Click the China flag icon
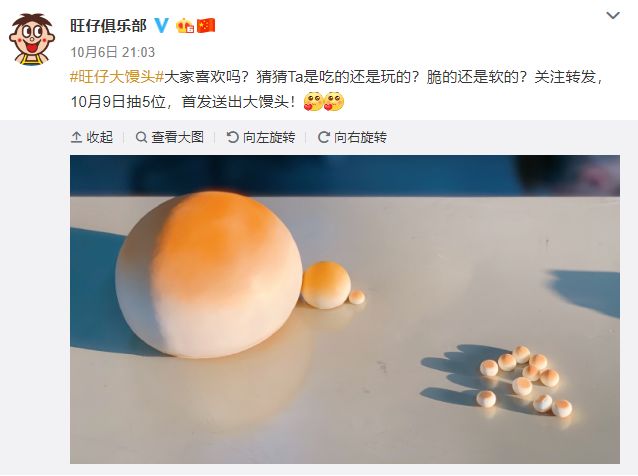Image resolution: width=638 pixels, height=476 pixels. click(206, 26)
